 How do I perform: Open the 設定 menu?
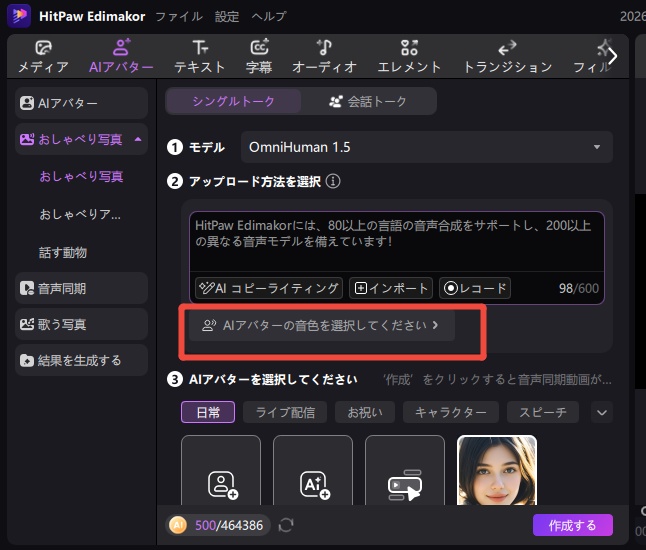click(x=227, y=16)
